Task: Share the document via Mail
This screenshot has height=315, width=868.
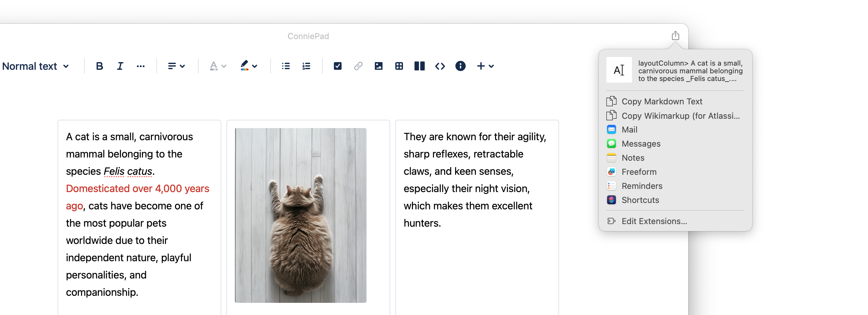Action: (629, 130)
